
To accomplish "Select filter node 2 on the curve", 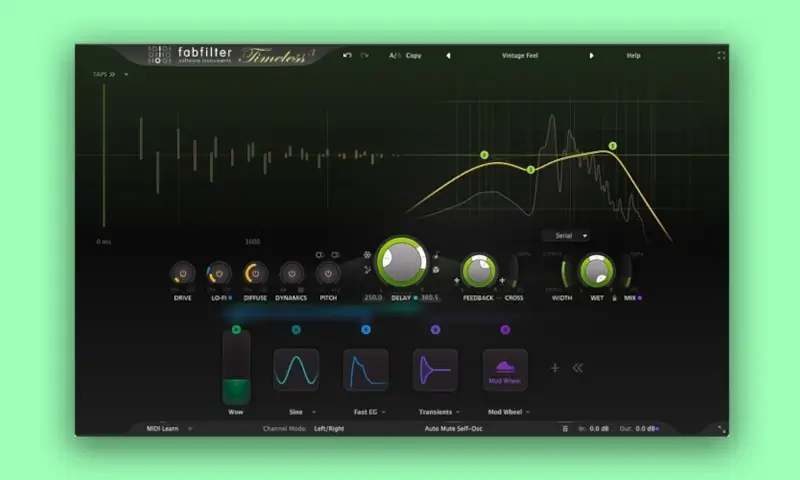I will pos(484,155).
